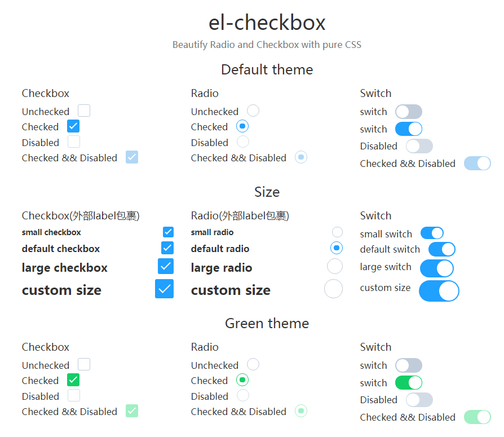
Task: Click the 'small checkbox' label text
Action: point(51,232)
